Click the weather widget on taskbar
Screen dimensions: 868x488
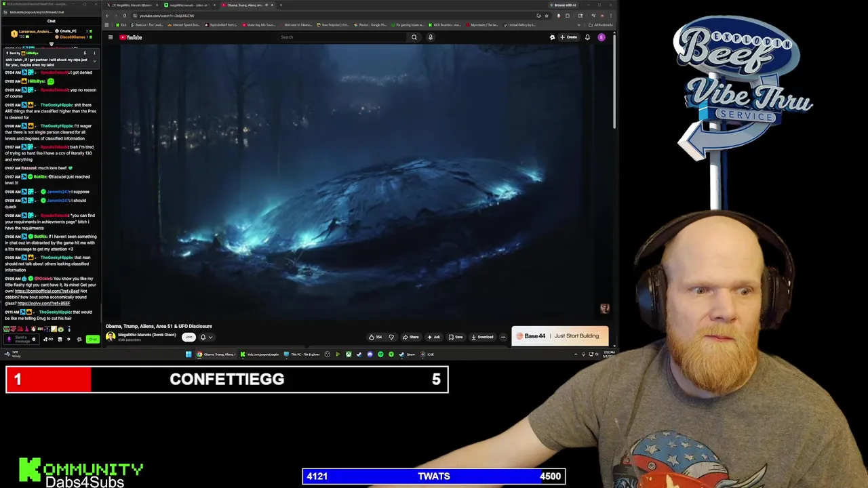pyautogui.click(x=12, y=354)
